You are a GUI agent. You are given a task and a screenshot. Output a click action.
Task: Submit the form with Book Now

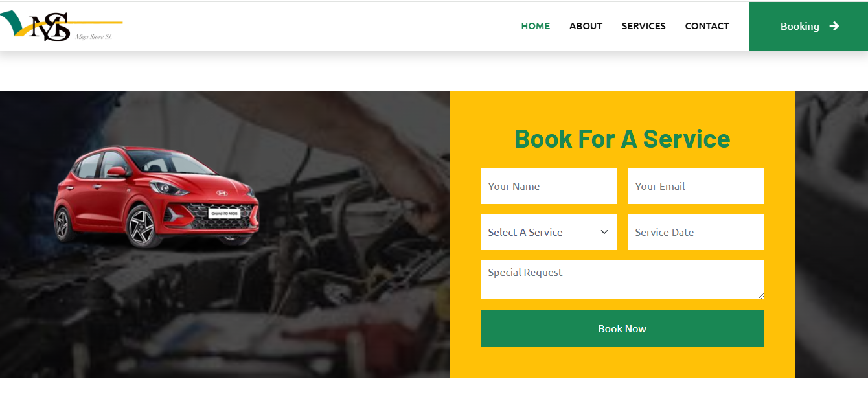[x=622, y=328]
